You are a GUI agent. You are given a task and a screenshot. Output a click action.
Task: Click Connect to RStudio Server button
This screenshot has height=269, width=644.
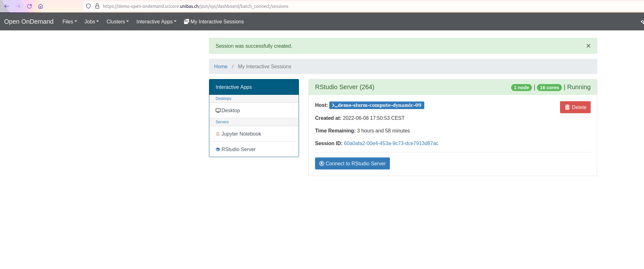point(352,163)
